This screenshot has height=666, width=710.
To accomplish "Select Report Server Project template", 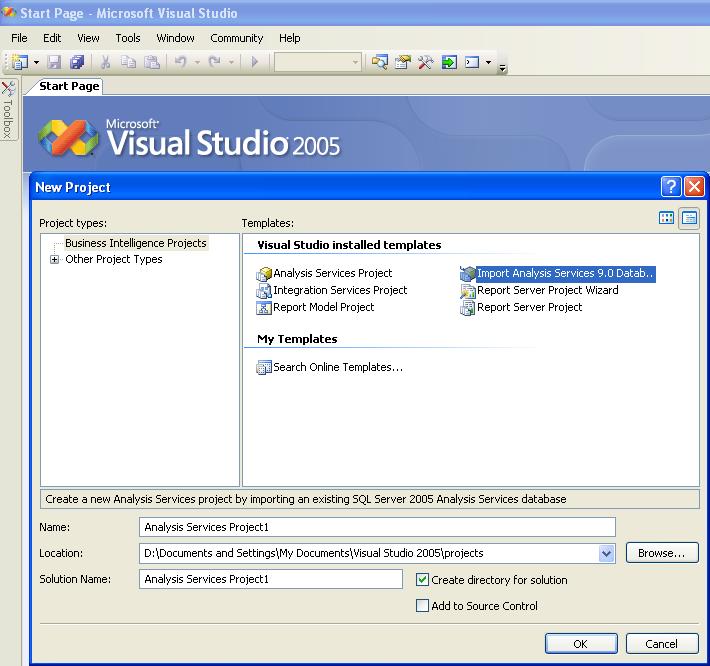I will (521, 307).
